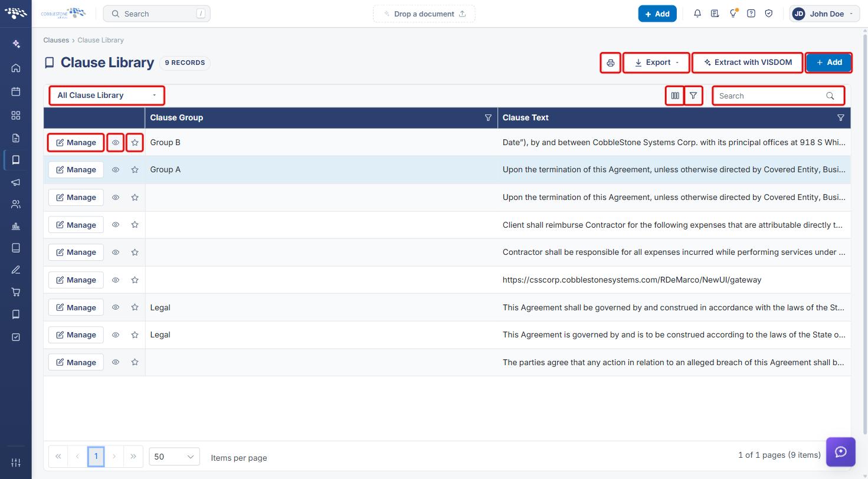The height and width of the screenshot is (479, 868).
Task: Open the help question mark icon
Action: [x=751, y=14]
